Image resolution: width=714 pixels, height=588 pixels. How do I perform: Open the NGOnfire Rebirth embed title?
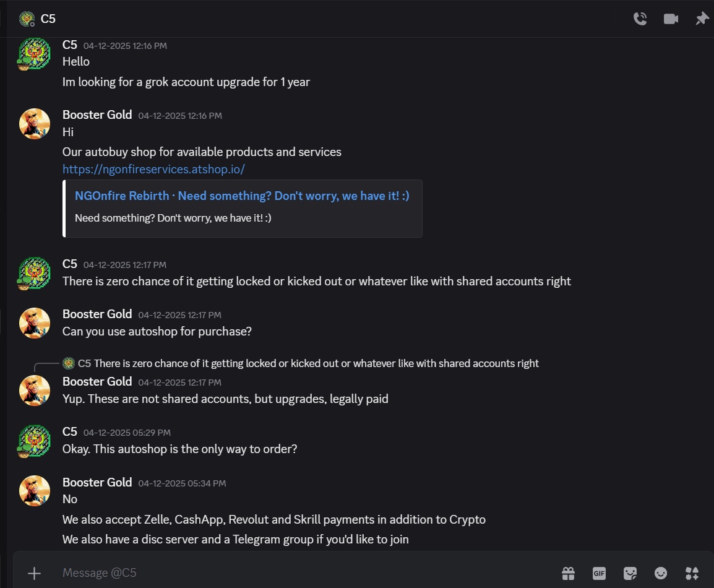[242, 196]
